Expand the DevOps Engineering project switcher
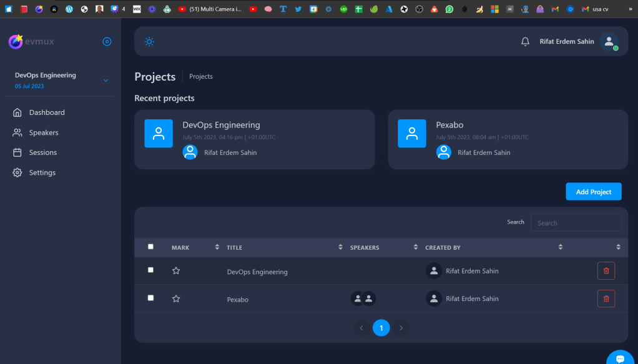This screenshot has width=638, height=364. [x=106, y=81]
